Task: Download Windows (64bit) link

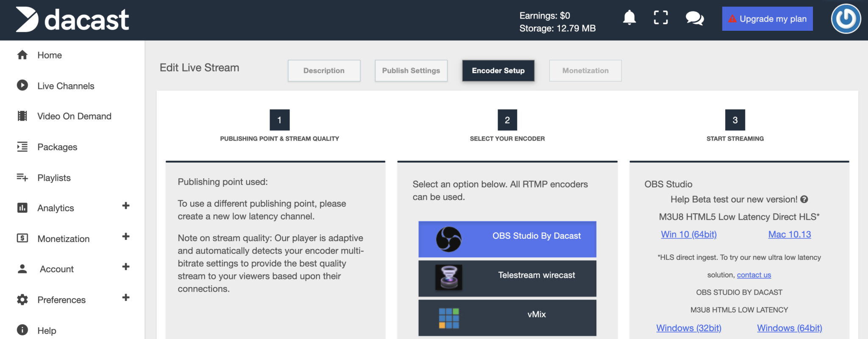Action: tap(790, 328)
